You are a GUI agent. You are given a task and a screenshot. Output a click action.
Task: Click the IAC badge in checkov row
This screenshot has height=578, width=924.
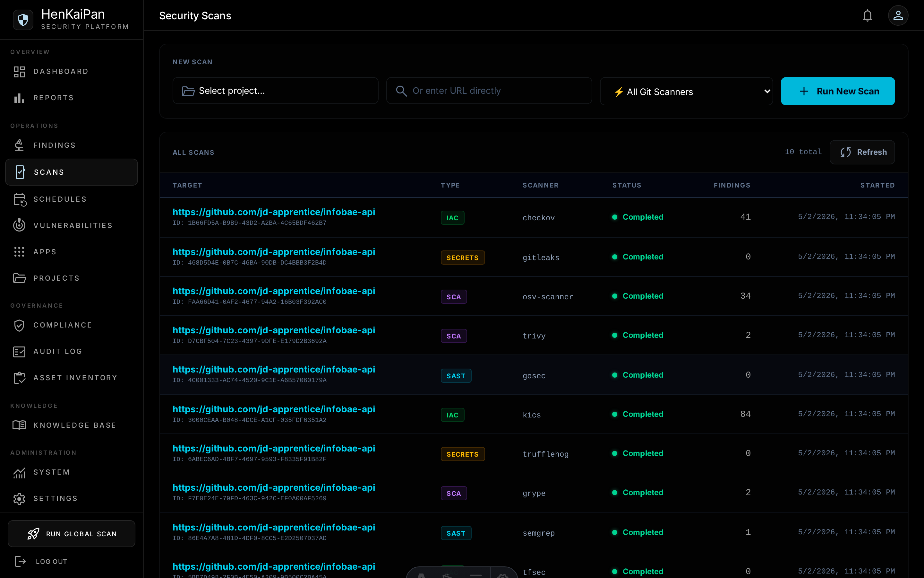click(452, 218)
